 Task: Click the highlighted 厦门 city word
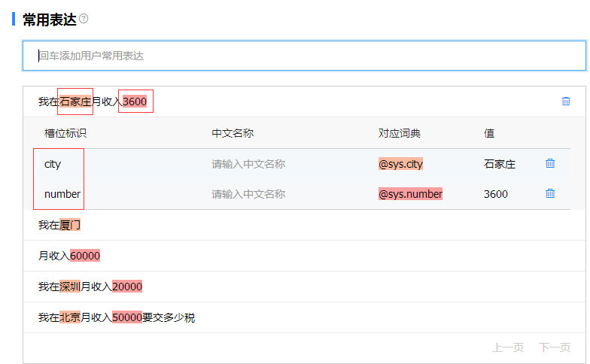tap(70, 225)
